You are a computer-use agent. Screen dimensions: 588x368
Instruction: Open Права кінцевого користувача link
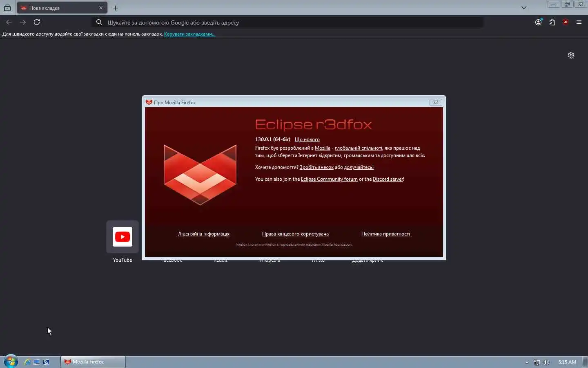click(295, 234)
